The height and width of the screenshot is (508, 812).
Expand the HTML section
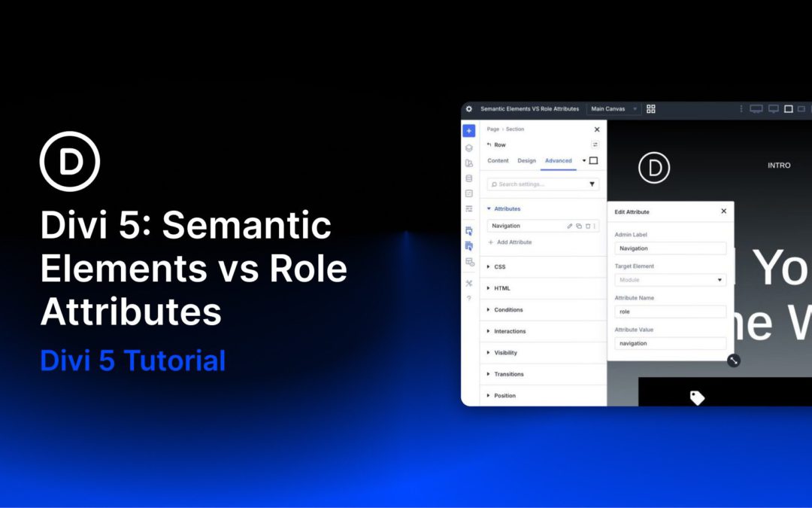click(x=543, y=288)
